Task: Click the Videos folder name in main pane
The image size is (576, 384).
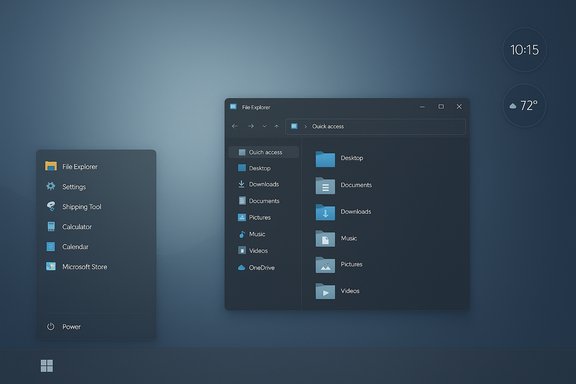Action: [350, 291]
